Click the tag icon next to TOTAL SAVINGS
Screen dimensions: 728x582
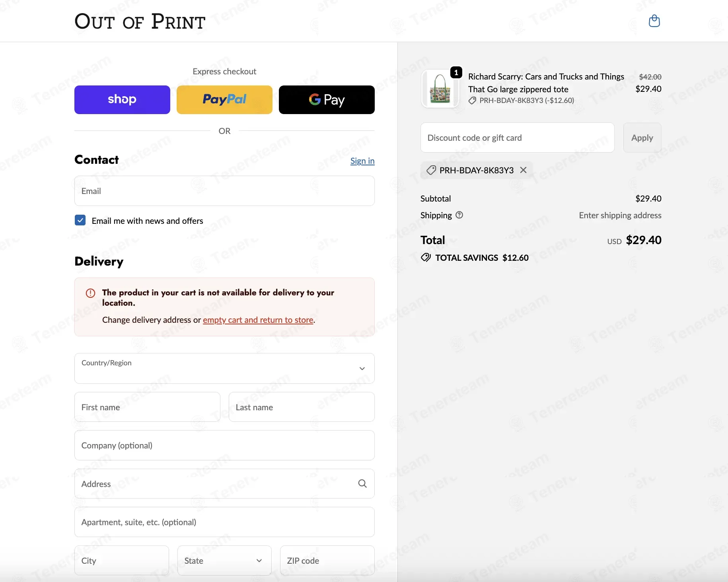coord(426,258)
